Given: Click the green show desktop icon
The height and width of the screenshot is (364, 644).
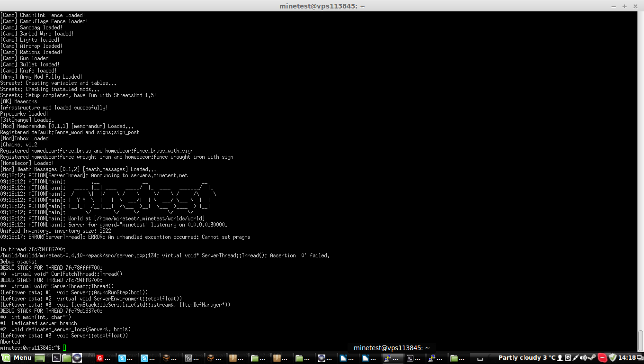Looking at the screenshot, I should point(40,358).
